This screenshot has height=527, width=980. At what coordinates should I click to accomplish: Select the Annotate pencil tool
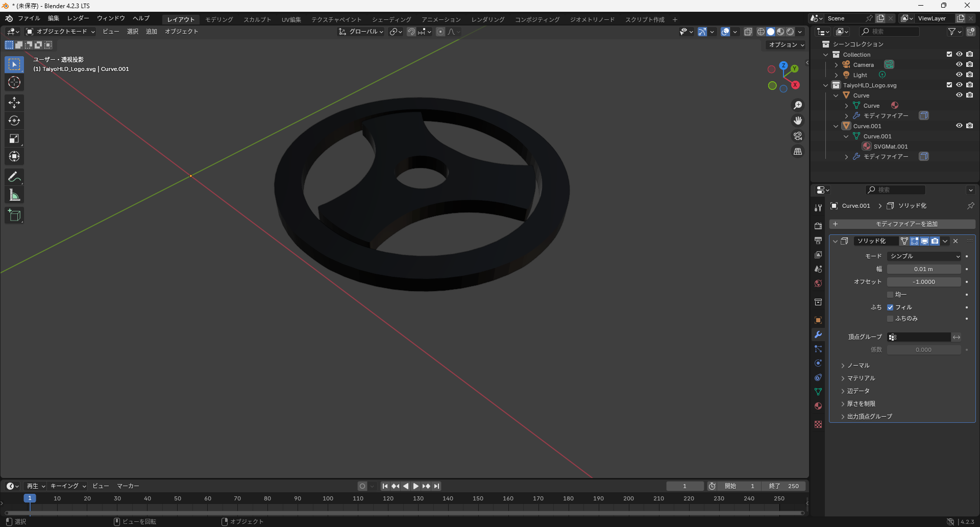tap(14, 177)
